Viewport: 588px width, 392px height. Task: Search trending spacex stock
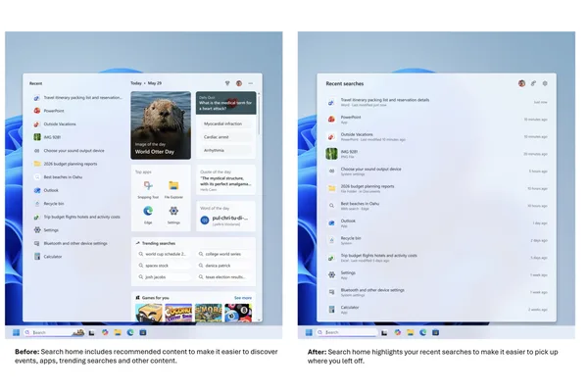click(x=164, y=266)
